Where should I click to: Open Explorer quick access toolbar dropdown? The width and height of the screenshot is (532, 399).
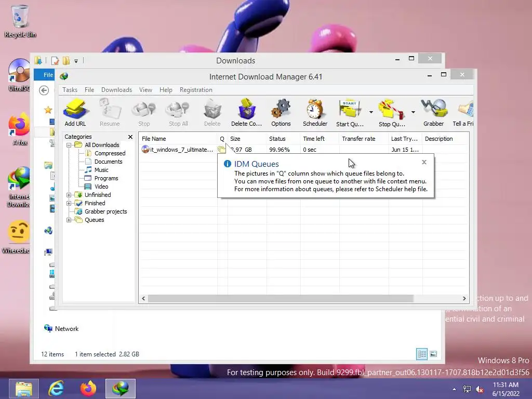(x=76, y=61)
